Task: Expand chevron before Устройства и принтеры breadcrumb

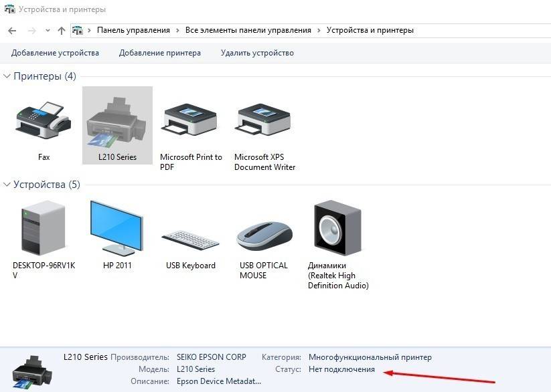Action: tap(319, 31)
